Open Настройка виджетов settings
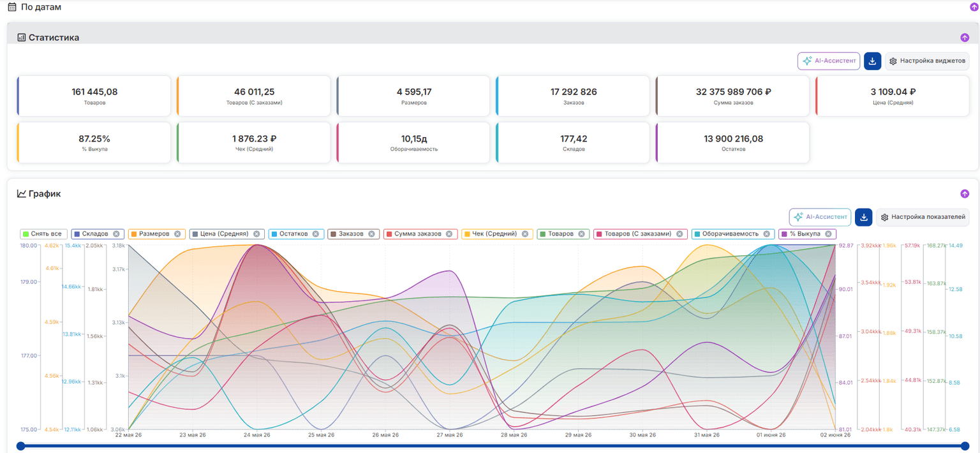Image resolution: width=980 pixels, height=453 pixels. pos(927,61)
